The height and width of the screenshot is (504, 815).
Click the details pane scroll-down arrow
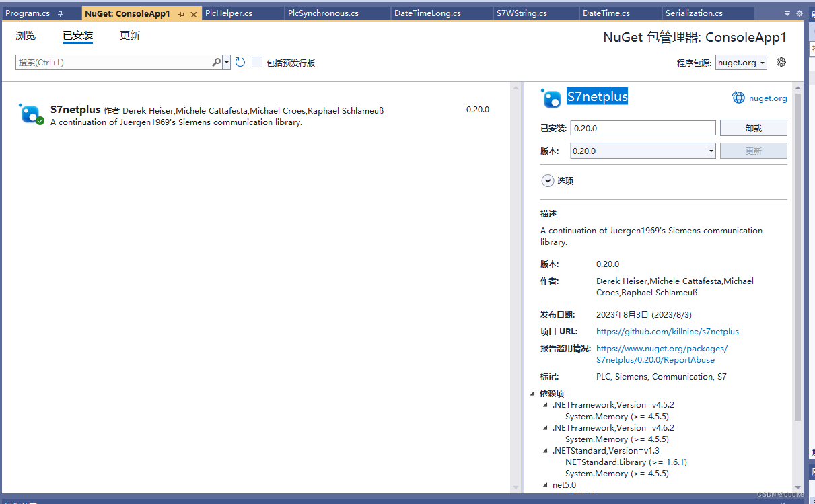[x=798, y=487]
